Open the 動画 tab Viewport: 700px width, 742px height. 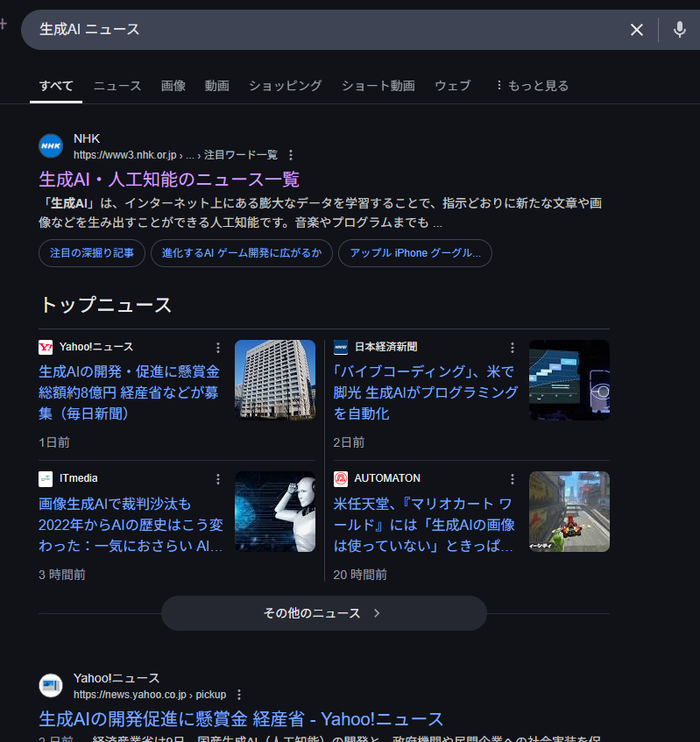point(216,86)
